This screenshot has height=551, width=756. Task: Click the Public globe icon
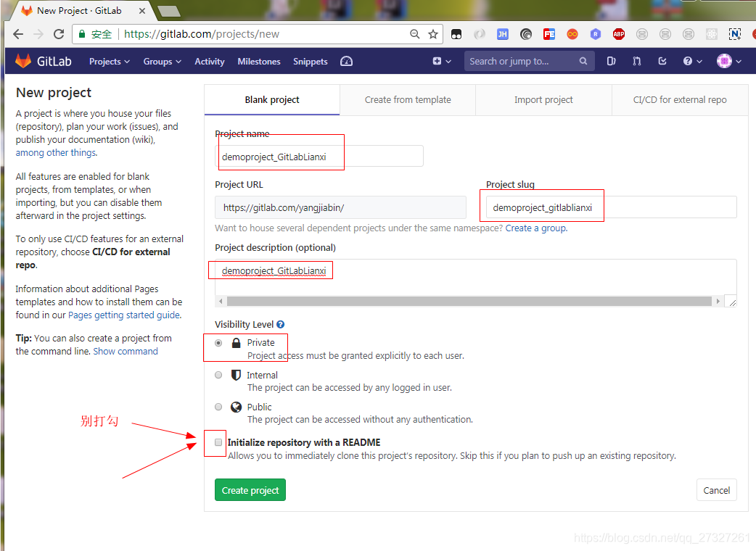click(x=237, y=407)
